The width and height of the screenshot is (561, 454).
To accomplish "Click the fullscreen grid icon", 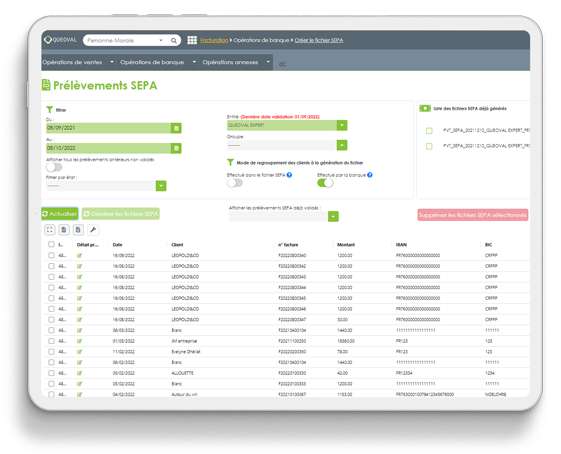I will tap(50, 230).
